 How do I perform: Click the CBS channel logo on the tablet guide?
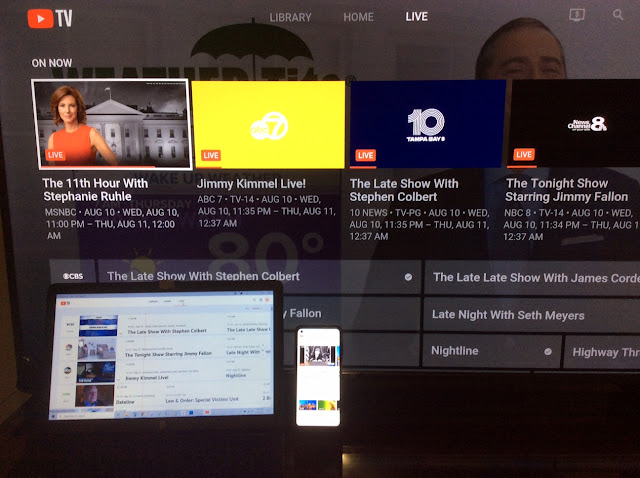point(70,324)
